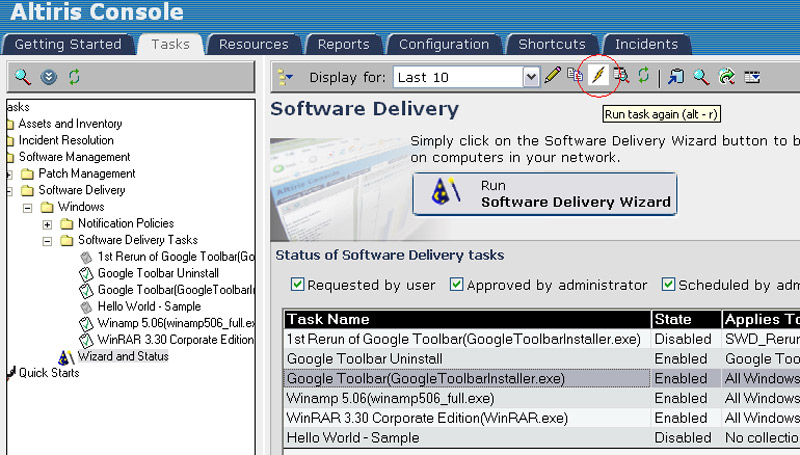Click the Run task again lightning icon
The width and height of the screenshot is (800, 455).
[598, 75]
